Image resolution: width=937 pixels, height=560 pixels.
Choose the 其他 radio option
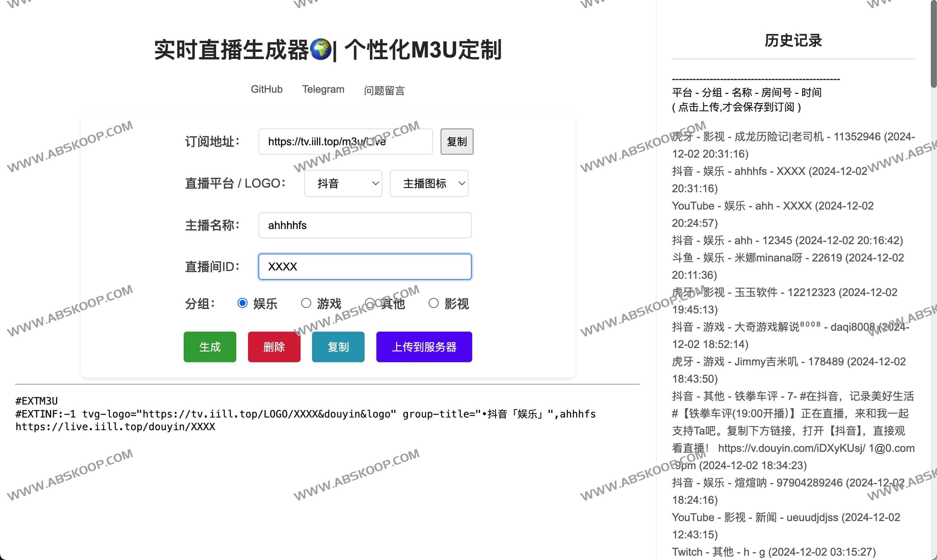point(370,303)
